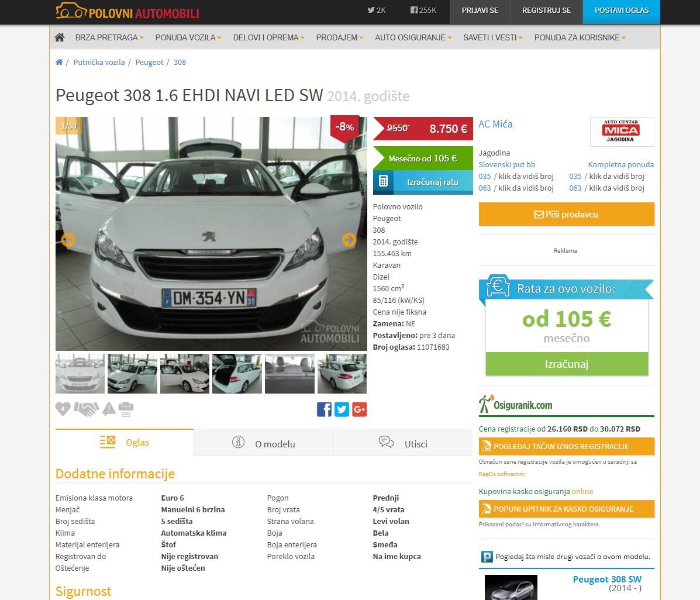This screenshot has height=600, width=700.
Task: Switch to the O modelu tab
Action: click(263, 443)
